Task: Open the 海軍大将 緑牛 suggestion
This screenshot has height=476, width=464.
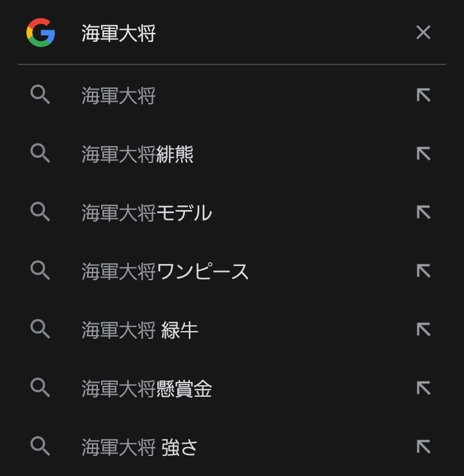Action: pyautogui.click(x=139, y=330)
